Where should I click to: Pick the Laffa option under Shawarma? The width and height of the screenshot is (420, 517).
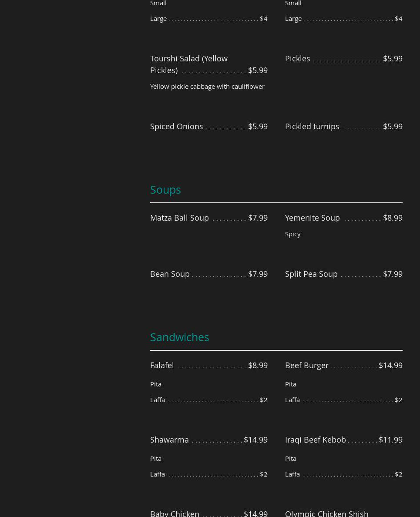pos(158,474)
